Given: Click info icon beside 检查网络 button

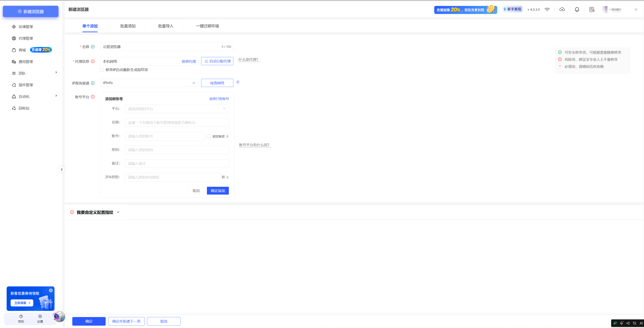Looking at the screenshot, I should [x=238, y=82].
